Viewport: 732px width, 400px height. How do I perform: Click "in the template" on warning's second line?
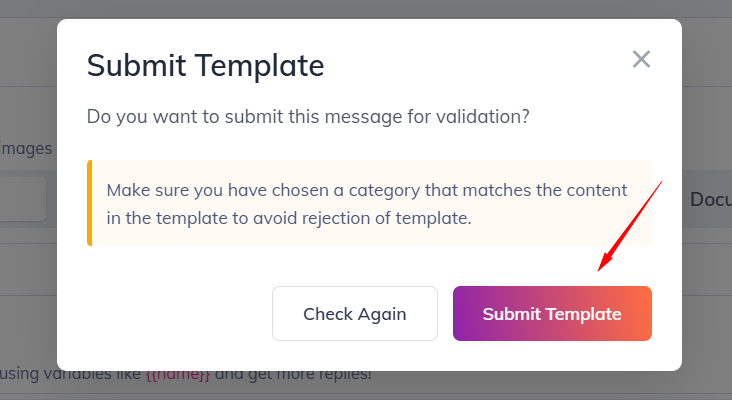click(x=162, y=217)
